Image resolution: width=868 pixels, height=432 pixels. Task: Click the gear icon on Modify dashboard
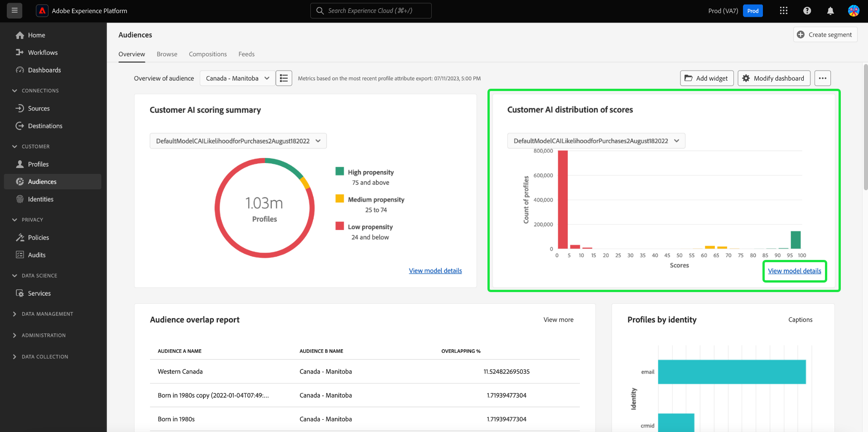pyautogui.click(x=746, y=78)
